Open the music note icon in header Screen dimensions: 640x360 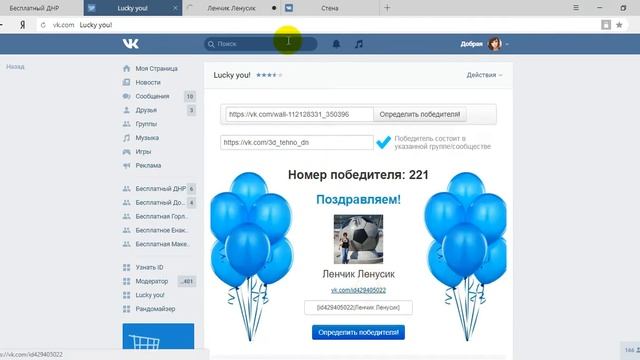click(359, 44)
